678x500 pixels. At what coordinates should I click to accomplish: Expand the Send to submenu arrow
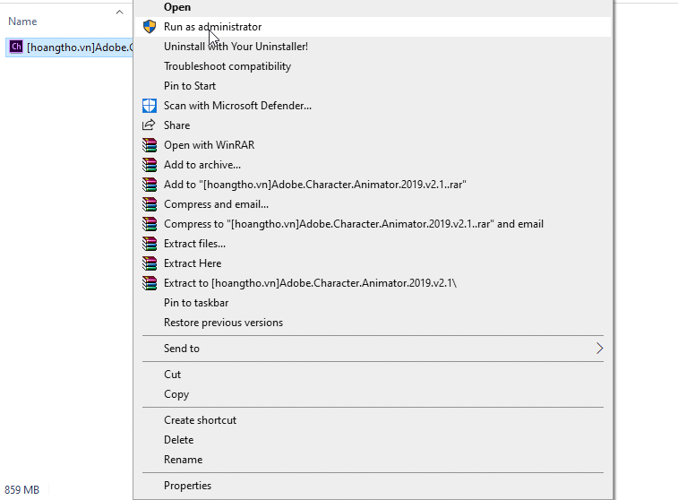(599, 348)
